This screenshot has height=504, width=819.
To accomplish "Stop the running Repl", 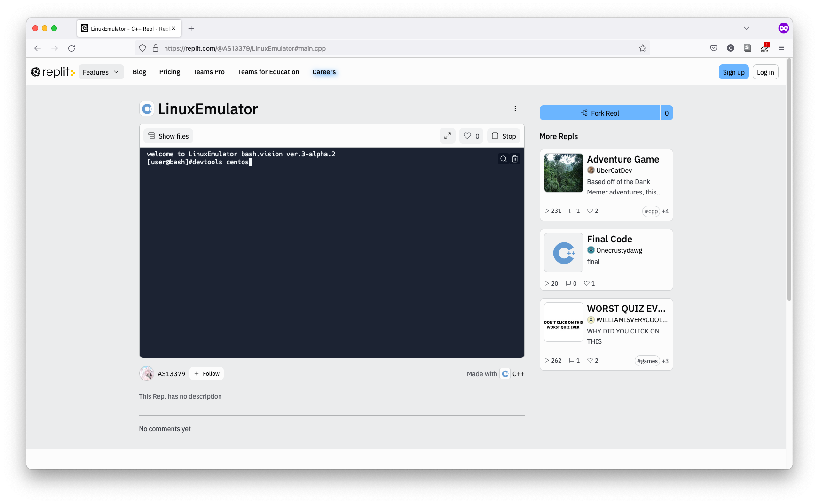I will click(x=504, y=136).
